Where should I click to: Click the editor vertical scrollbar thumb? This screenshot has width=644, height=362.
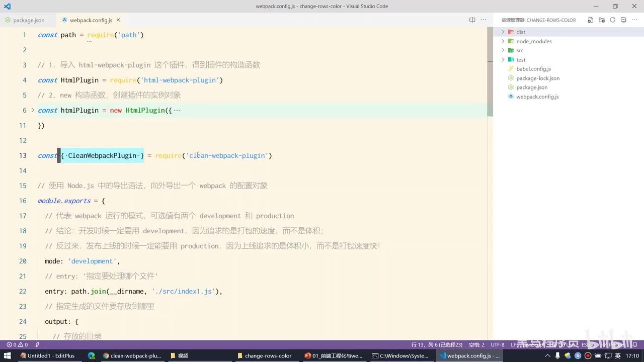click(490, 72)
